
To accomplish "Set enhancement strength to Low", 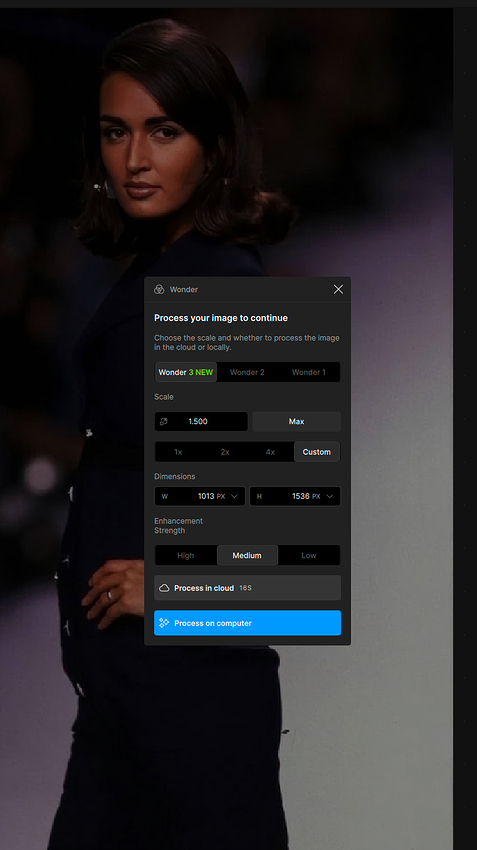I will click(x=309, y=555).
